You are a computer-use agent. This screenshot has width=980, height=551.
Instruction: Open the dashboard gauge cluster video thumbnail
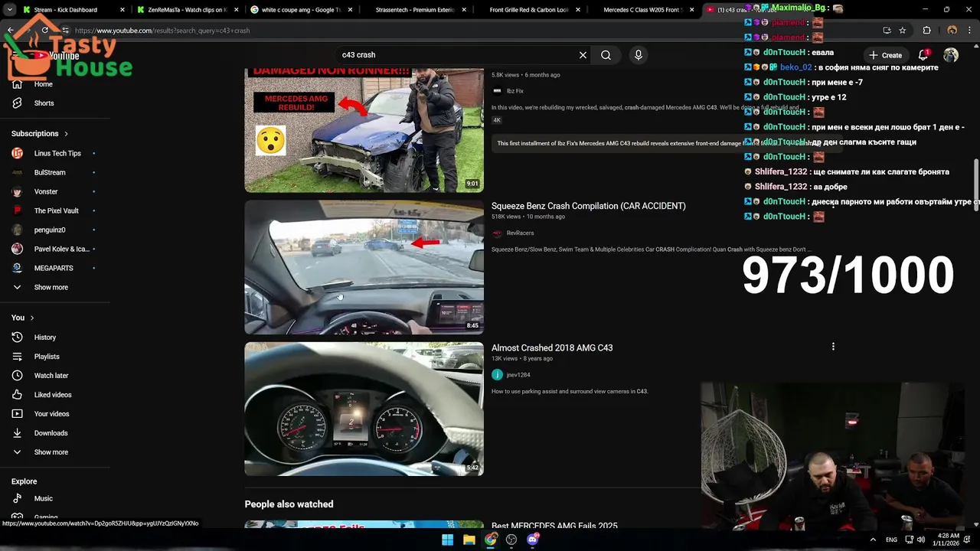click(x=364, y=409)
